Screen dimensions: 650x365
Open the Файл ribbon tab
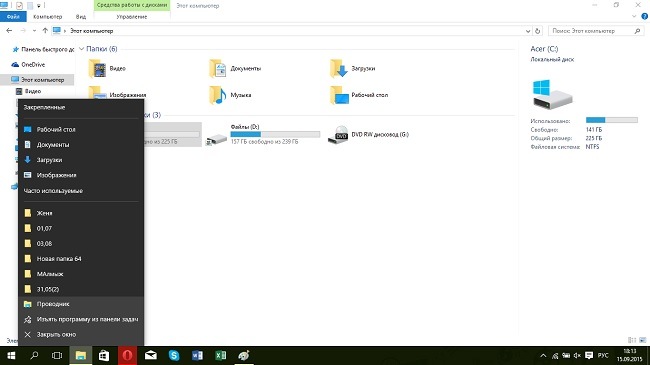tap(13, 17)
